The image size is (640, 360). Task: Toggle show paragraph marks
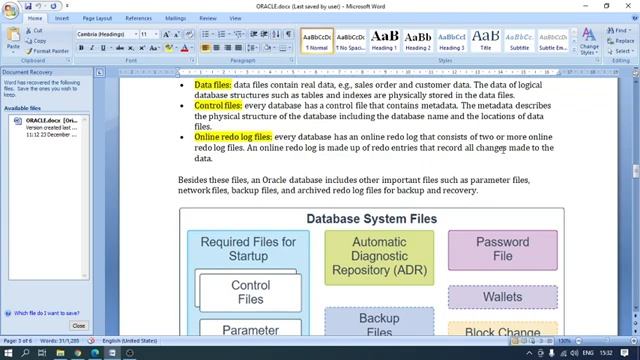click(289, 34)
